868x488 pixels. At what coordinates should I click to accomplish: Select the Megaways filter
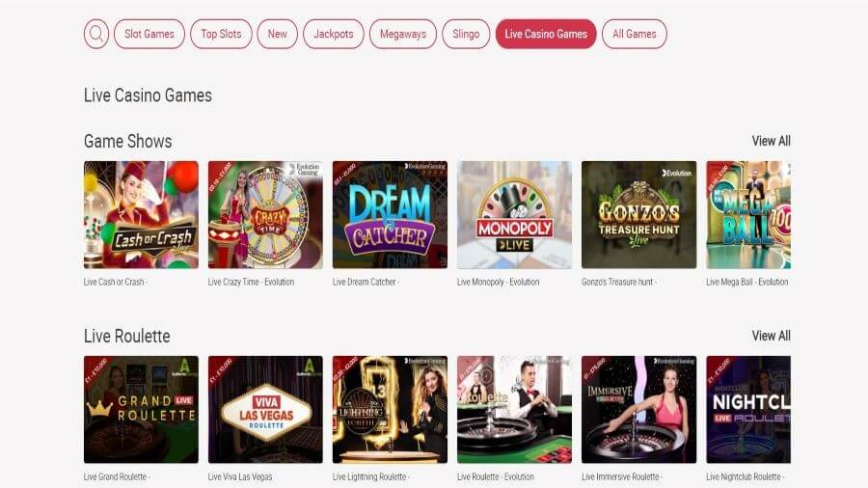(x=403, y=34)
